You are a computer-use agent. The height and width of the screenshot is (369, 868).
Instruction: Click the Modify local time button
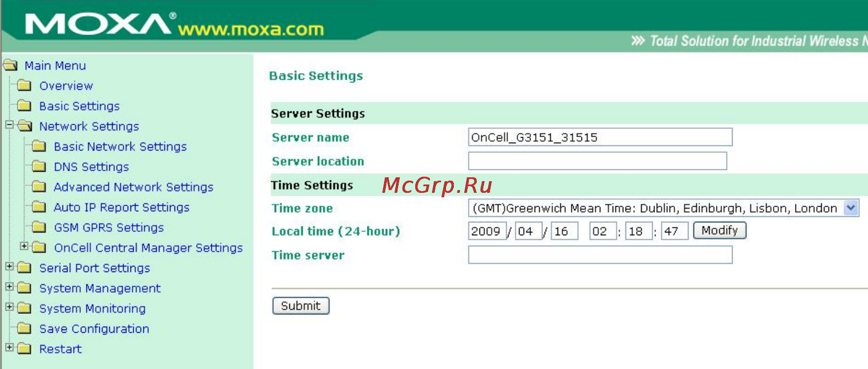point(720,230)
